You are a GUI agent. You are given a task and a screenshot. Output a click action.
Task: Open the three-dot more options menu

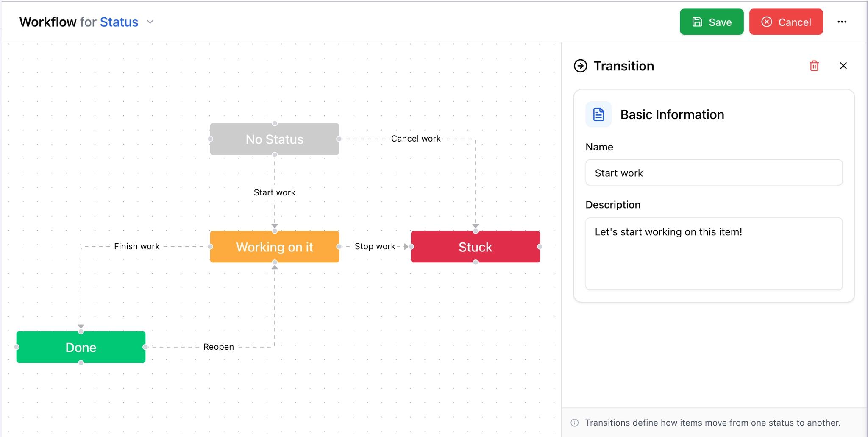tap(842, 22)
